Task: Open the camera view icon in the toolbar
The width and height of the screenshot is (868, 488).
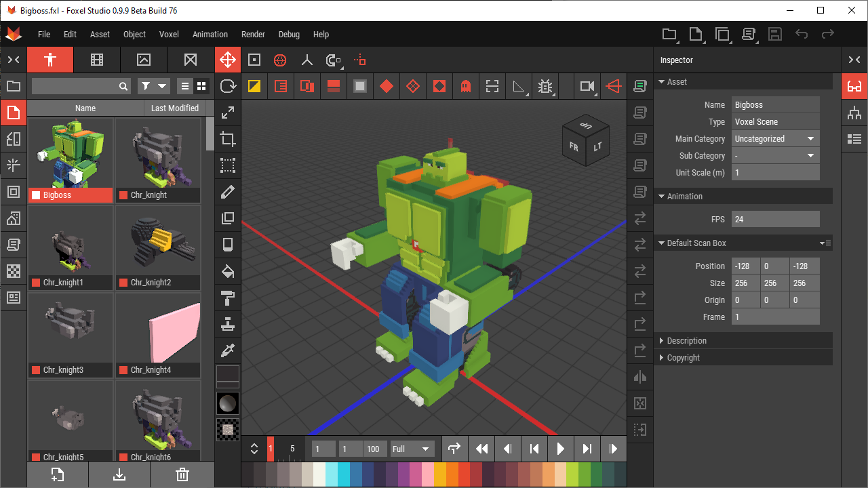Action: (x=587, y=86)
